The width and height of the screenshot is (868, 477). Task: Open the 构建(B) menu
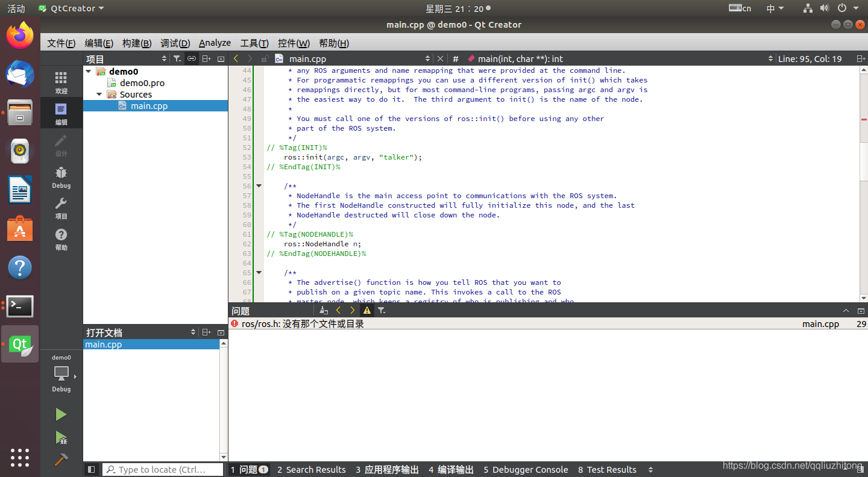pyautogui.click(x=137, y=43)
